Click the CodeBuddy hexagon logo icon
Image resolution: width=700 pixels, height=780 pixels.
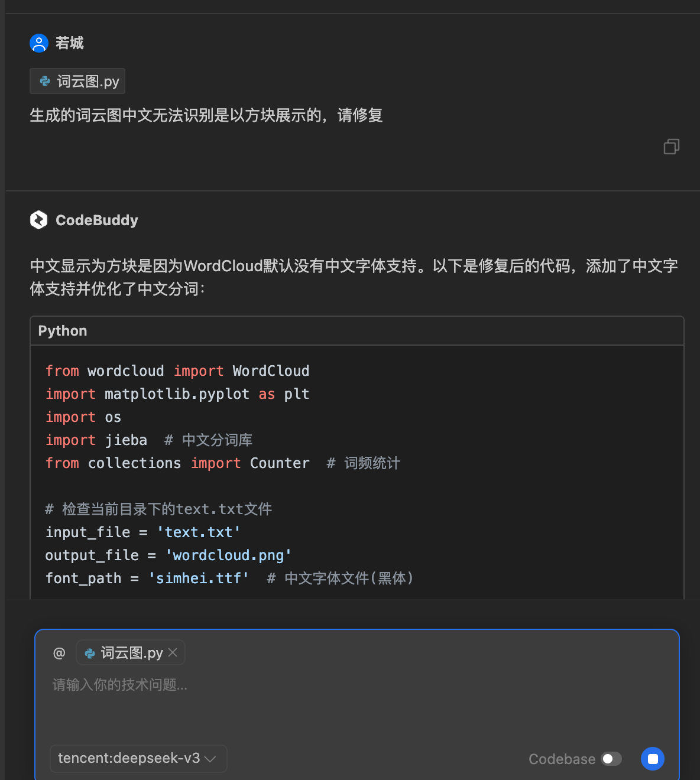pos(38,220)
